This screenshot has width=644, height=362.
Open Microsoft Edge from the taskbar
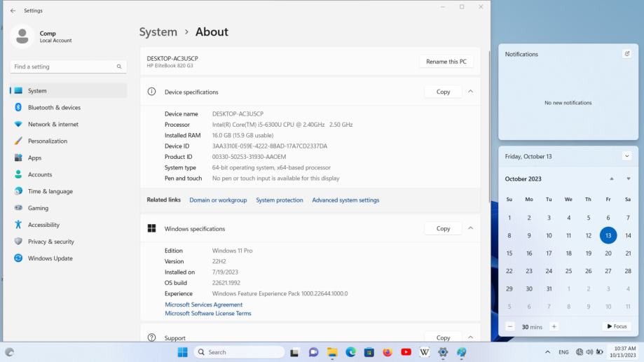click(x=350, y=352)
